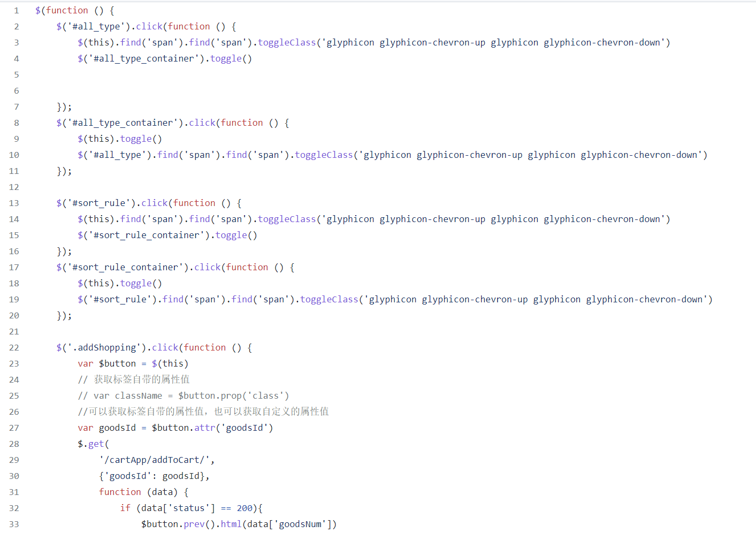The height and width of the screenshot is (533, 756).
Task: Click line number 33 in gutter
Action: pyautogui.click(x=14, y=524)
